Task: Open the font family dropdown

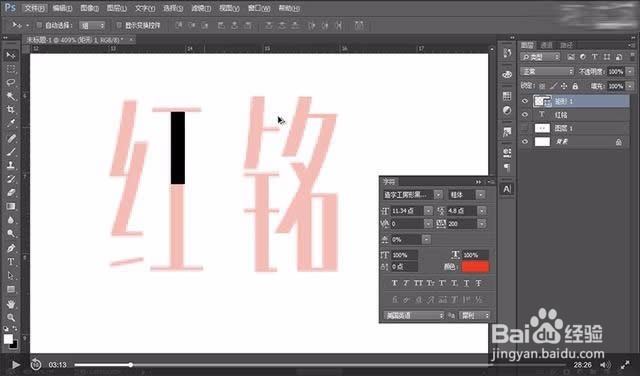Action: pyautogui.click(x=438, y=195)
